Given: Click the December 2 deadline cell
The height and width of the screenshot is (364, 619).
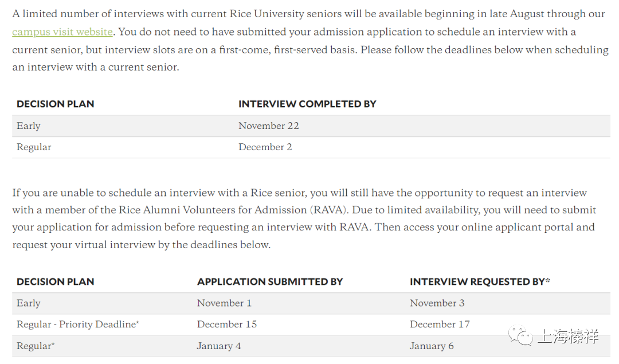Looking at the screenshot, I should tap(265, 147).
